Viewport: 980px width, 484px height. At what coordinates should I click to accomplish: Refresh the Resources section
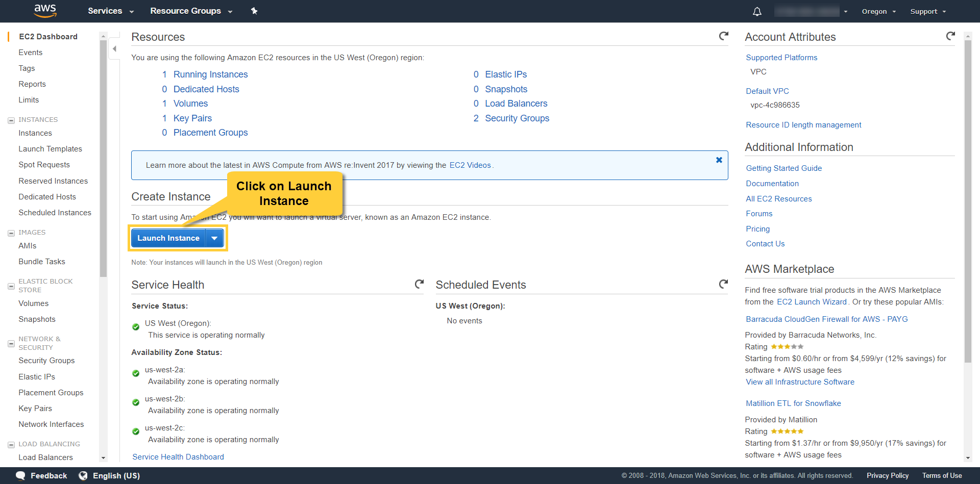click(723, 36)
